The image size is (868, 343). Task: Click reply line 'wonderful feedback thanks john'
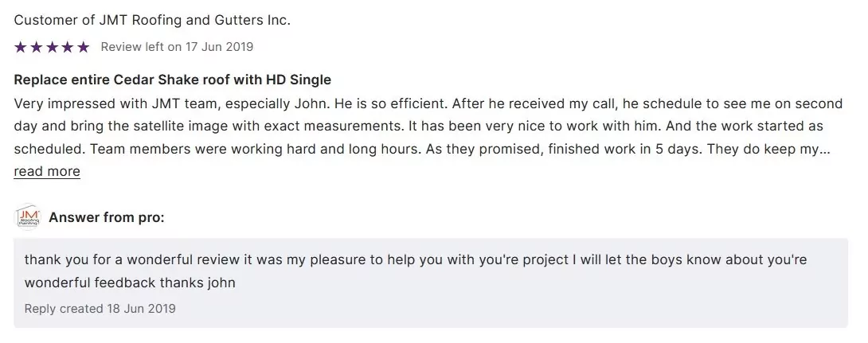click(130, 283)
